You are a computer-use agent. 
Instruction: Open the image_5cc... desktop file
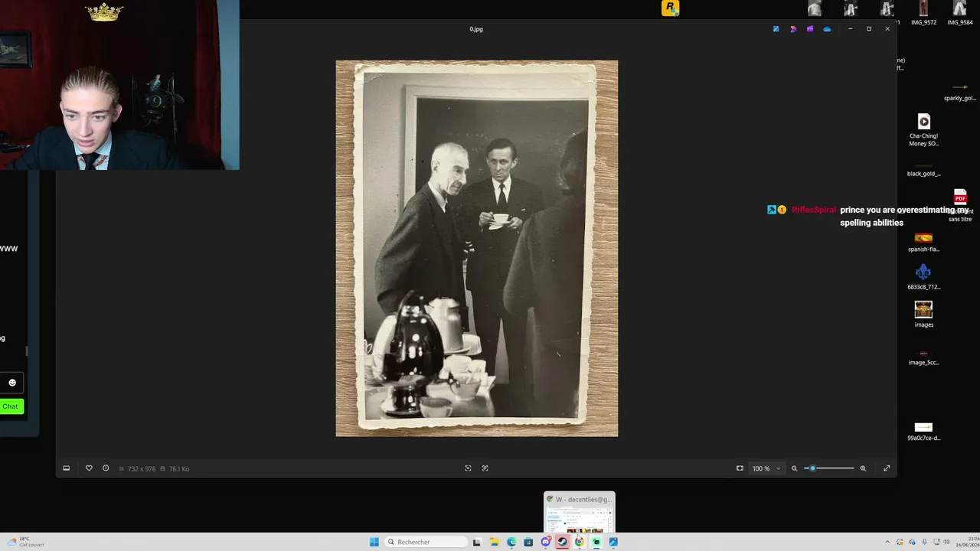pos(924,357)
